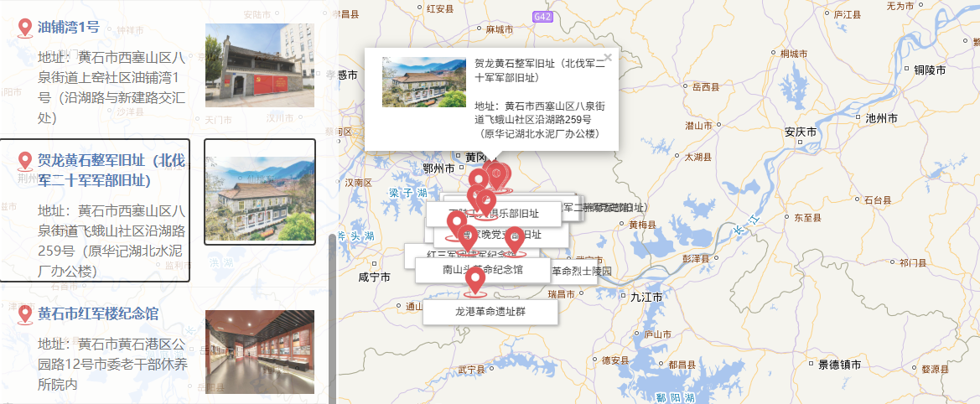Click the 德安县 label on map
Image resolution: width=980 pixels, height=404 pixels.
pos(615,360)
